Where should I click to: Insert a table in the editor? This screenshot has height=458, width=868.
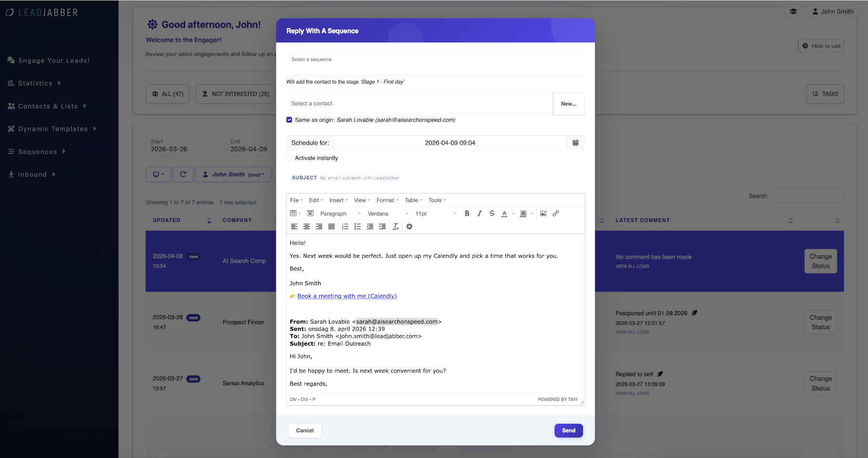pyautogui.click(x=295, y=213)
